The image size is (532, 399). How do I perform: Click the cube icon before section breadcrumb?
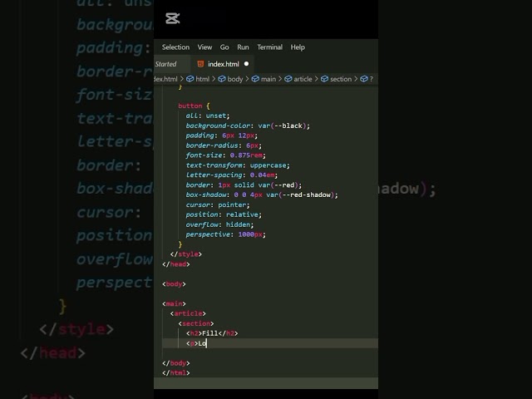324,79
